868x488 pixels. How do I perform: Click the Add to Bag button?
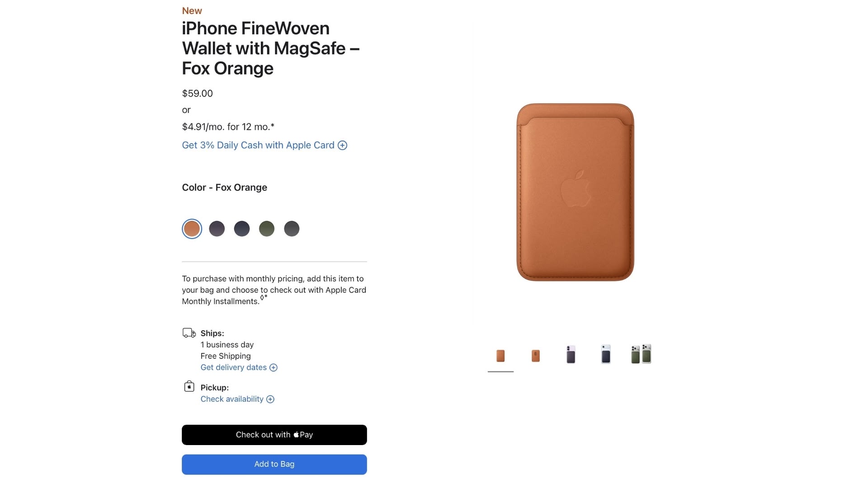pyautogui.click(x=274, y=465)
